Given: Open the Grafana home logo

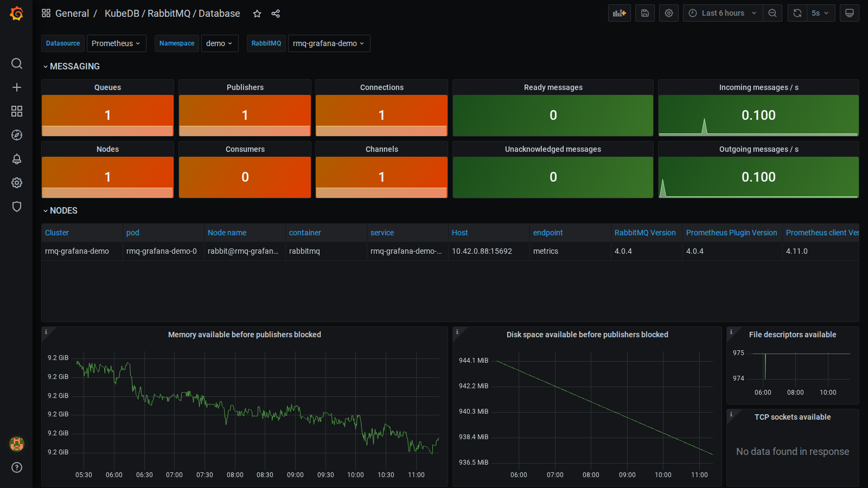Looking at the screenshot, I should tap(17, 14).
